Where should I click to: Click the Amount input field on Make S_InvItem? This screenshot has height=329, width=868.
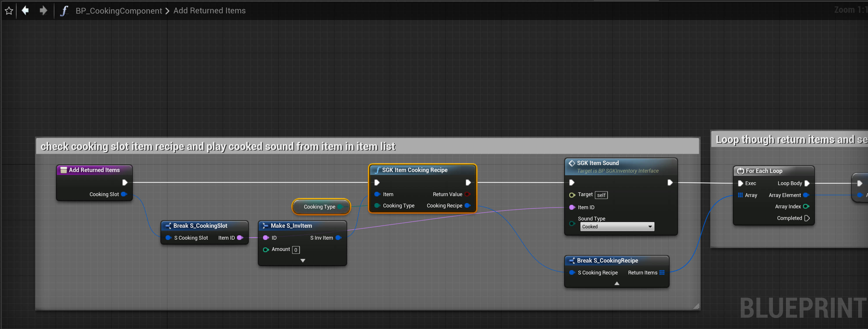coord(296,250)
